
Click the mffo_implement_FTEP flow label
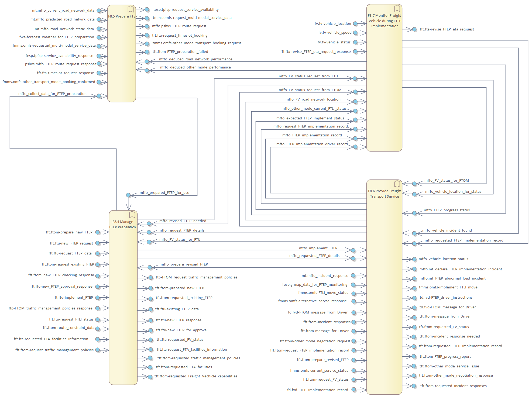318,248
